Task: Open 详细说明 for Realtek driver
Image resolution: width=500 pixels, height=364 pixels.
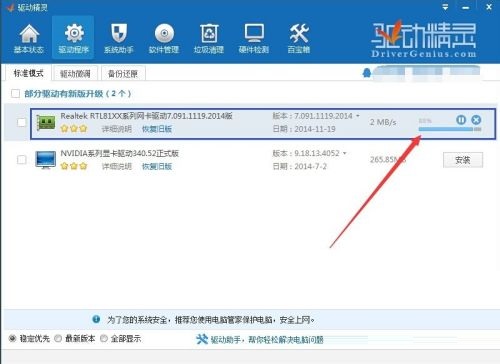Action: point(117,129)
